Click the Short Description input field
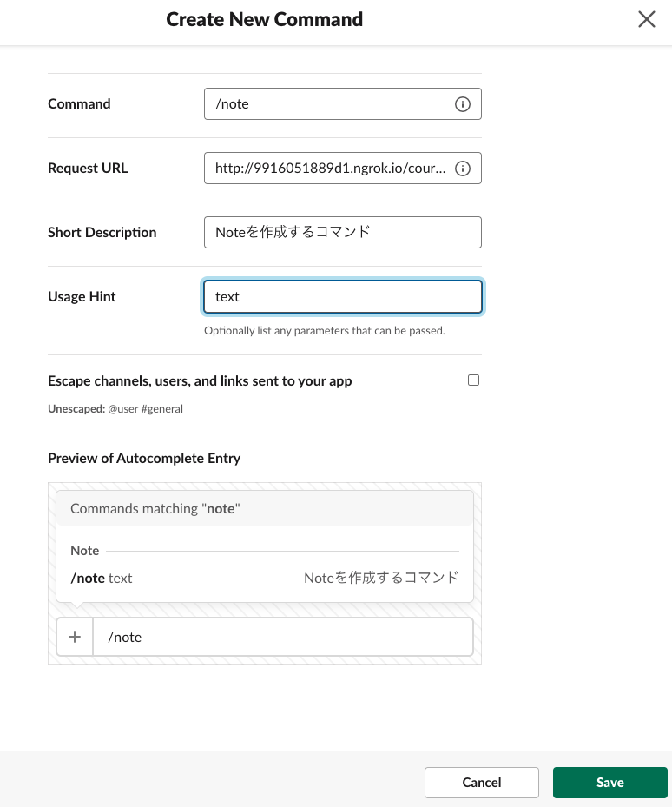This screenshot has height=807, width=672. tap(343, 233)
